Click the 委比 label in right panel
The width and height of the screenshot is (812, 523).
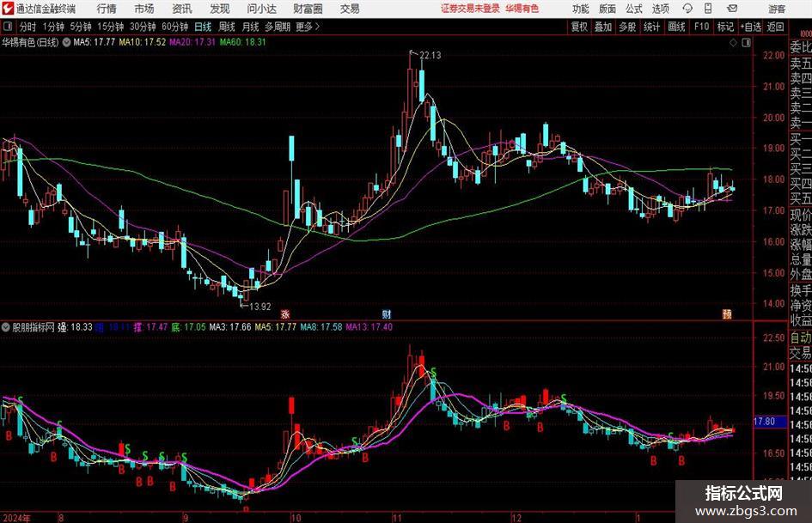point(800,47)
